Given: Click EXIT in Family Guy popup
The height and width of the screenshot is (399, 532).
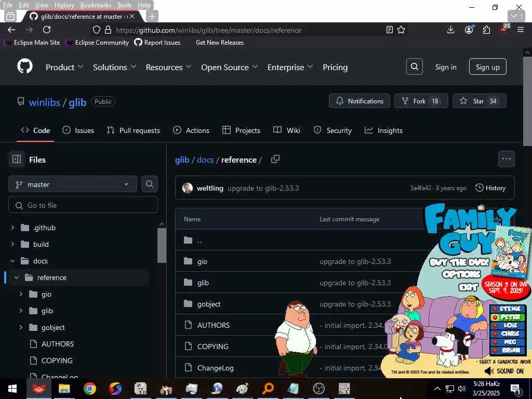Looking at the screenshot, I should click(469, 287).
